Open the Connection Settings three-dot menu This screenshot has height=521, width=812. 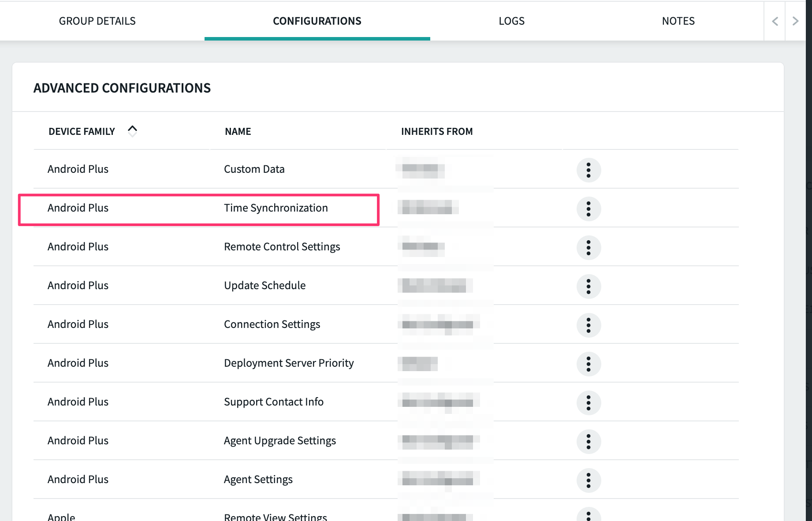tap(589, 325)
